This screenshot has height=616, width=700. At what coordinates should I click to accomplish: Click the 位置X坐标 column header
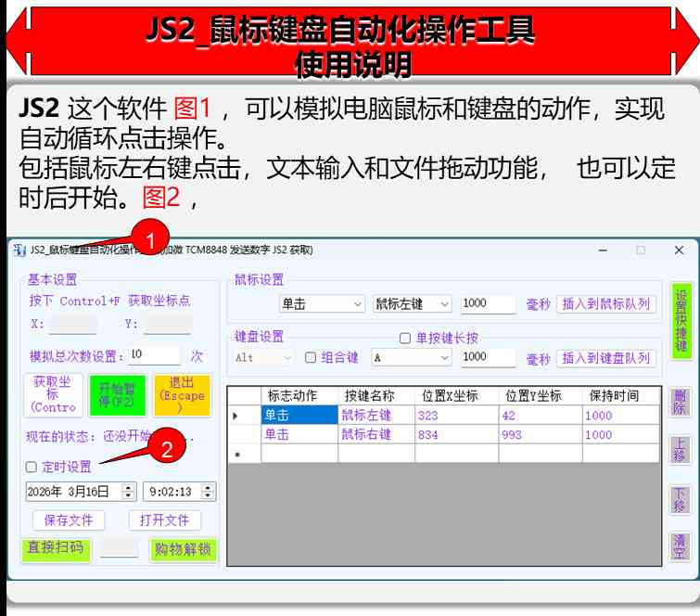[457, 396]
